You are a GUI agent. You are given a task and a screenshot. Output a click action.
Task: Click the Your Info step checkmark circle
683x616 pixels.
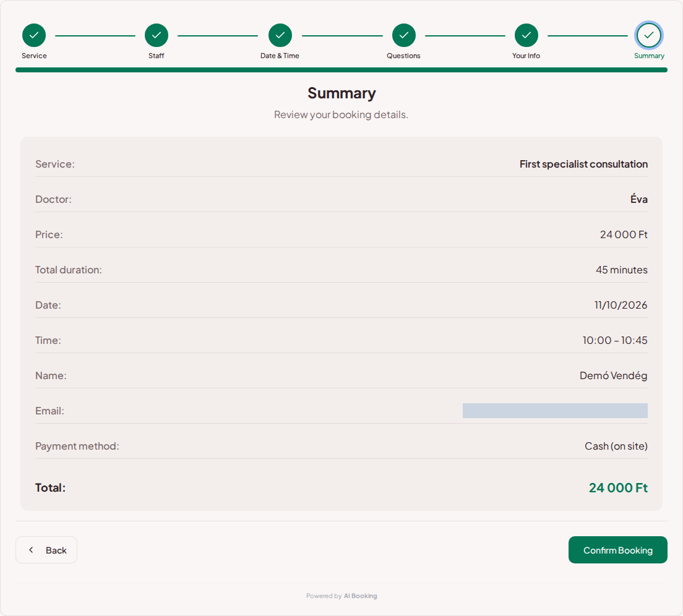point(526,35)
